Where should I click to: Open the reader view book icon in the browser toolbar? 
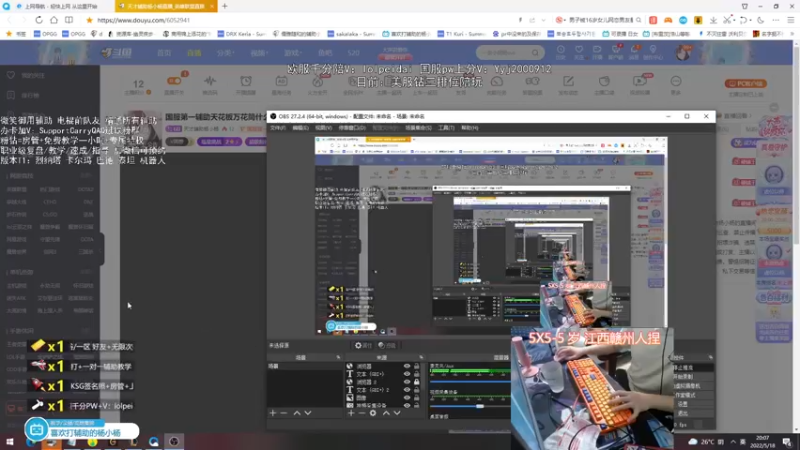(x=68, y=20)
